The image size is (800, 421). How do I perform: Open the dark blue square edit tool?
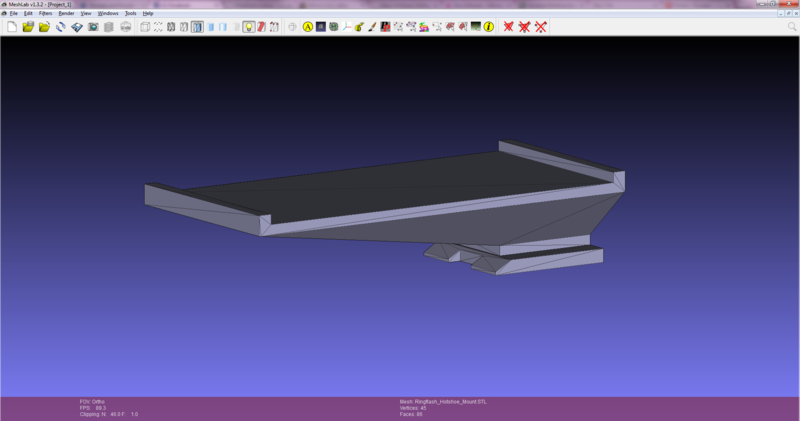(320, 27)
